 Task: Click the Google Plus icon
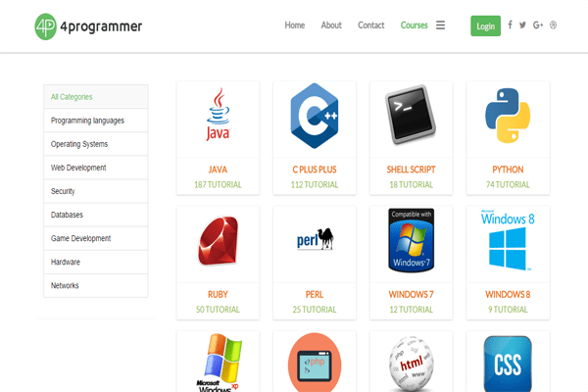538,25
